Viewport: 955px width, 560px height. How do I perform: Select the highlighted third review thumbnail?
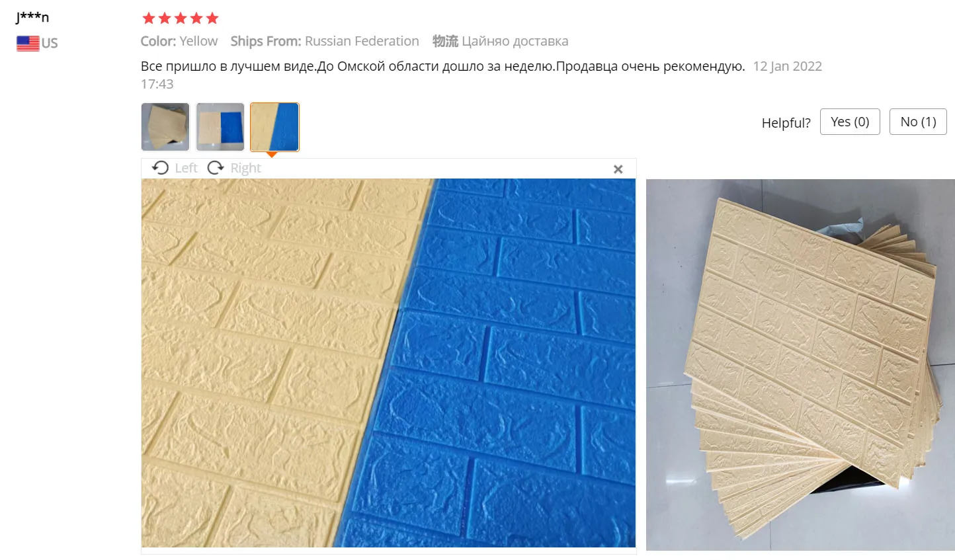click(x=274, y=127)
